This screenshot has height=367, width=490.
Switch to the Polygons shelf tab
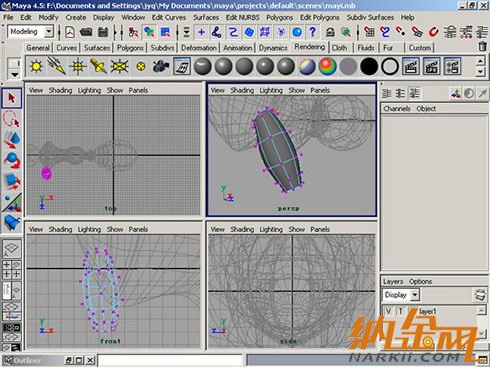point(130,48)
